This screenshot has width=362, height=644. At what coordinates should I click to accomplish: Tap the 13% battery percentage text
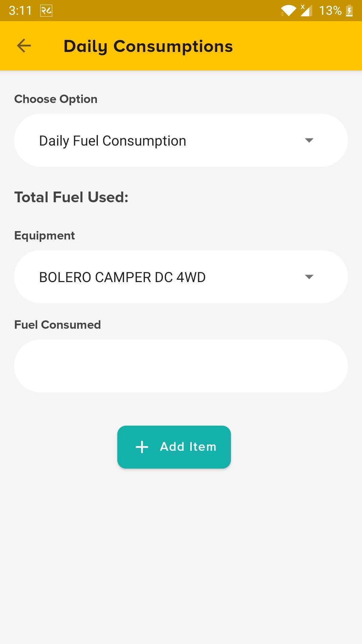(x=330, y=11)
